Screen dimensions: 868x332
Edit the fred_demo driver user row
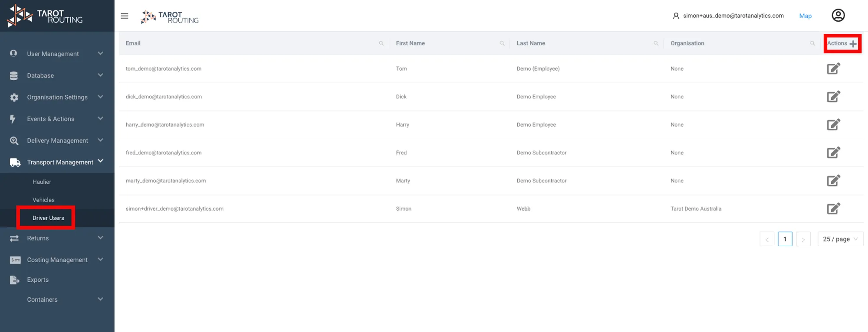coord(833,153)
